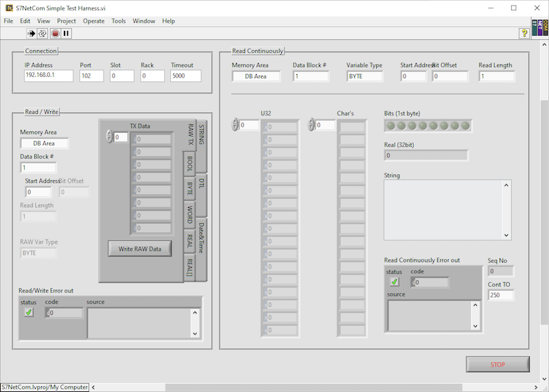
Task: Click the first TX Data array element
Action: point(152,139)
